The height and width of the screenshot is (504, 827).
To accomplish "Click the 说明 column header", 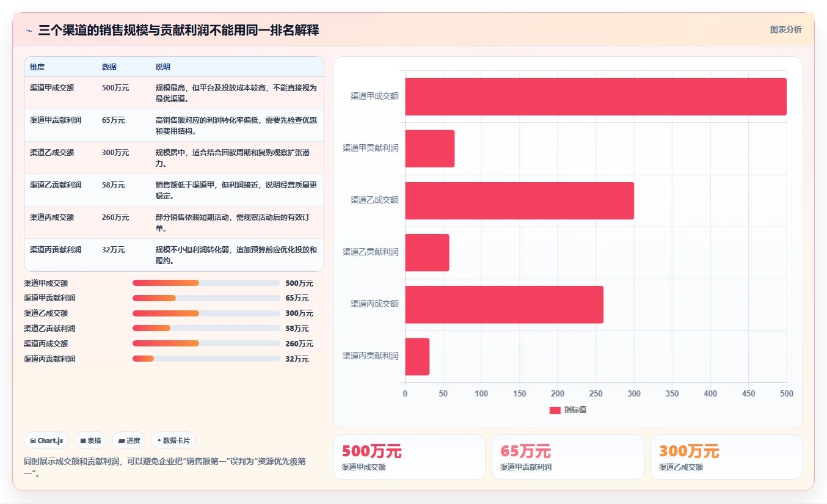I will click(x=163, y=67).
